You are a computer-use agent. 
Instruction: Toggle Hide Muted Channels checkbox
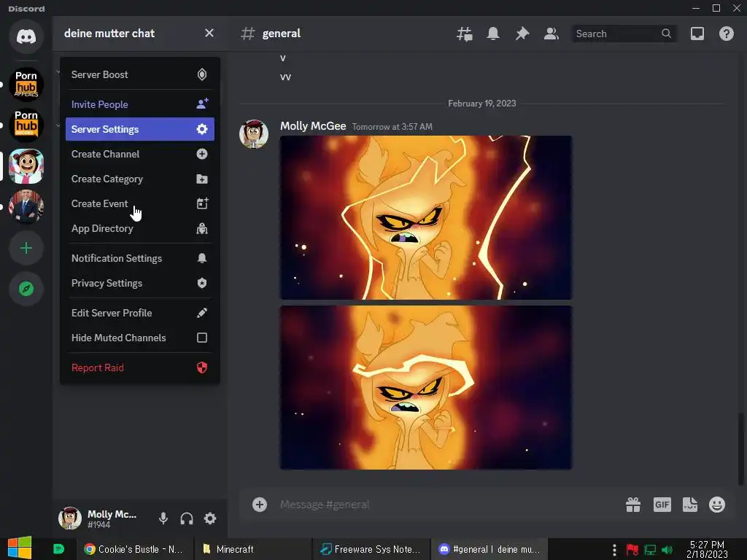coord(202,338)
